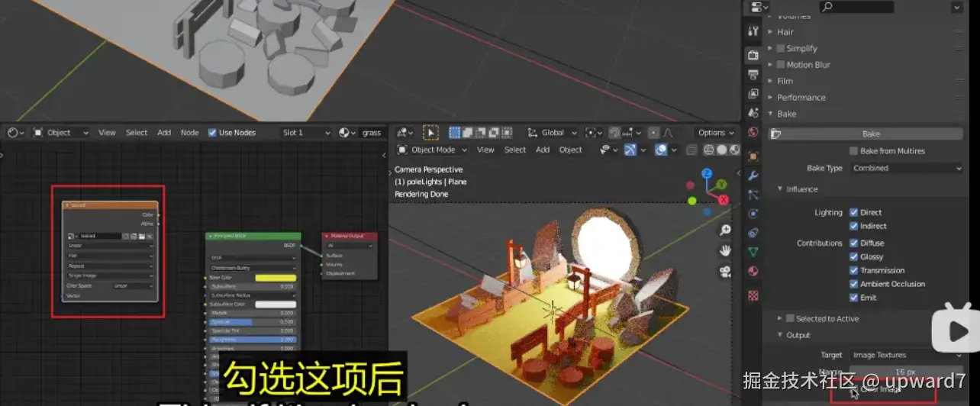Open the 3D viewport Add menu
Viewport: 980px width, 406px height.
pos(543,150)
